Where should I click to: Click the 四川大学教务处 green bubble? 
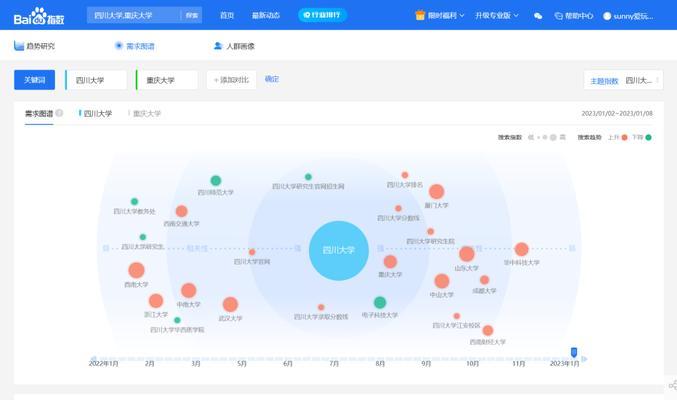tap(134, 201)
